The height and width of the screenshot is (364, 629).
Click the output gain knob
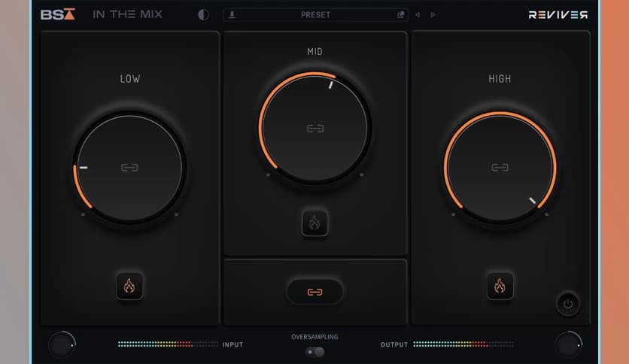coord(568,344)
